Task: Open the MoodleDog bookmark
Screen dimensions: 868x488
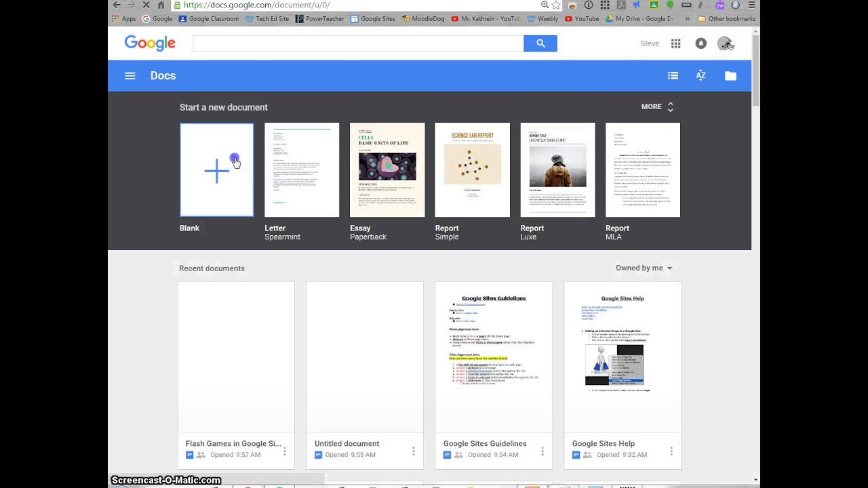Action: pos(423,19)
